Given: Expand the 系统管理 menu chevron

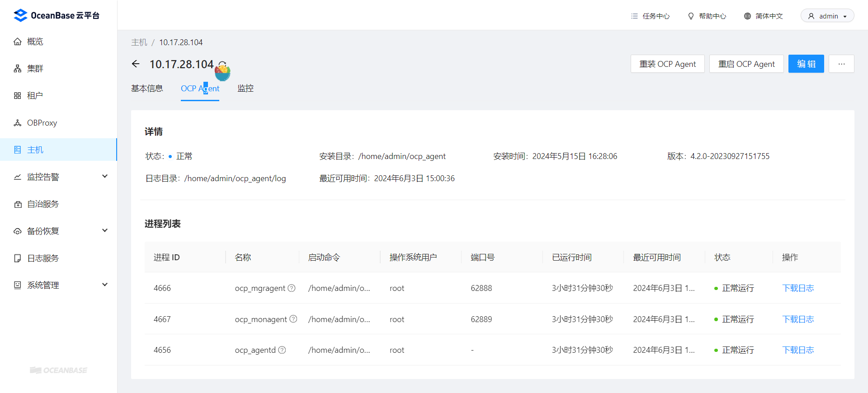Looking at the screenshot, I should 105,285.
